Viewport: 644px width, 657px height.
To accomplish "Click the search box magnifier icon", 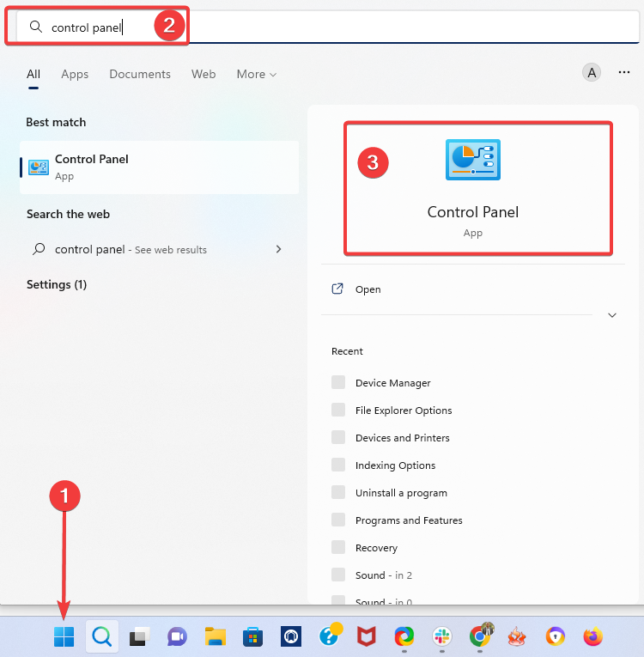I will [36, 27].
